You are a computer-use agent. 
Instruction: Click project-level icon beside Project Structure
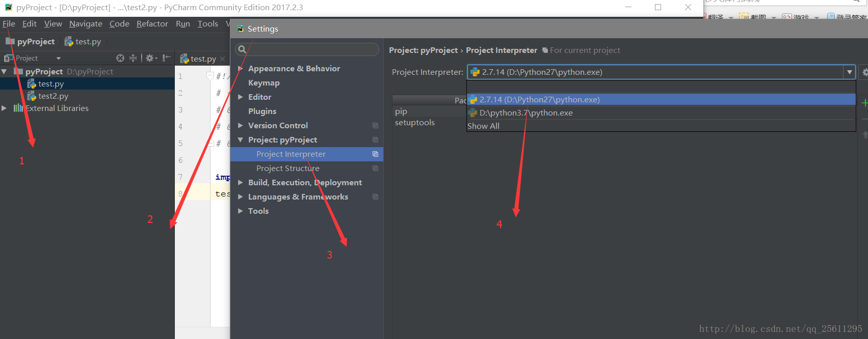point(375,168)
